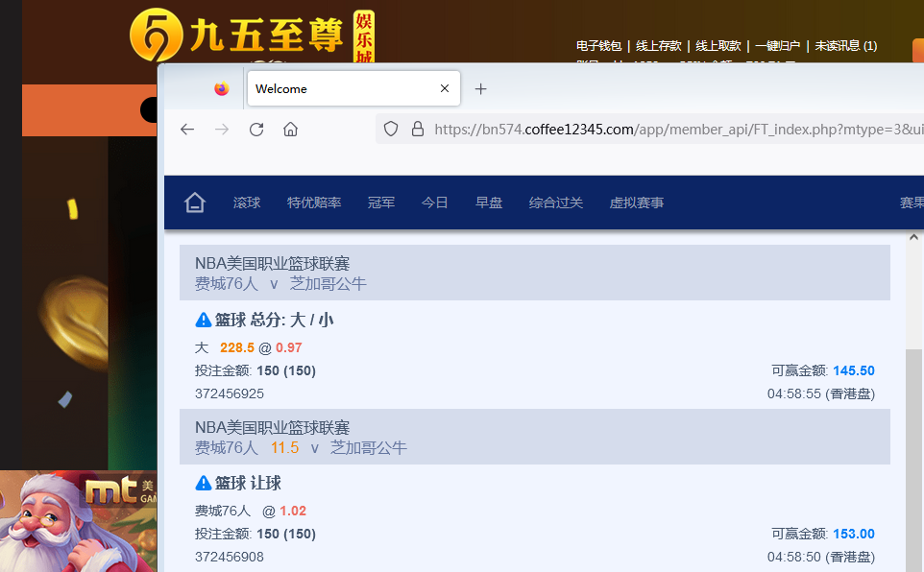Click the site security padlock icon

click(418, 129)
